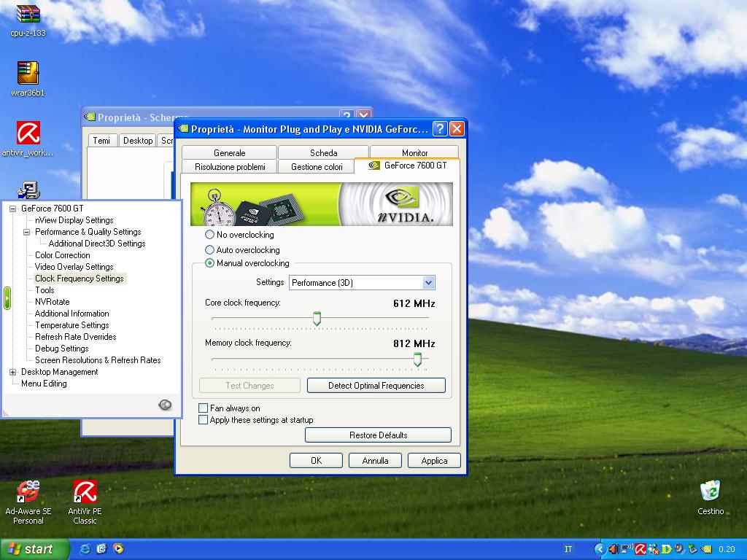The width and height of the screenshot is (747, 560).
Task: Click the Safely Remove Hardware tray icon
Action: coord(692,550)
